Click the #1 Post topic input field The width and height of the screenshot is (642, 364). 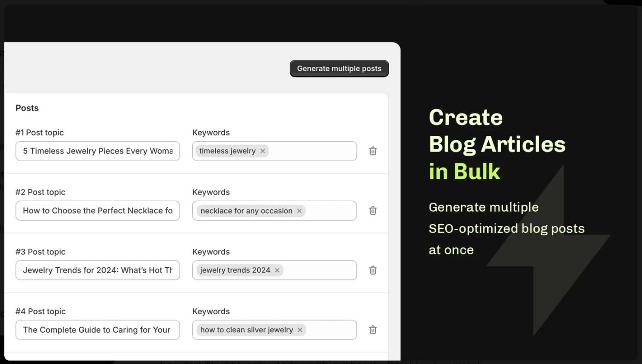97,151
